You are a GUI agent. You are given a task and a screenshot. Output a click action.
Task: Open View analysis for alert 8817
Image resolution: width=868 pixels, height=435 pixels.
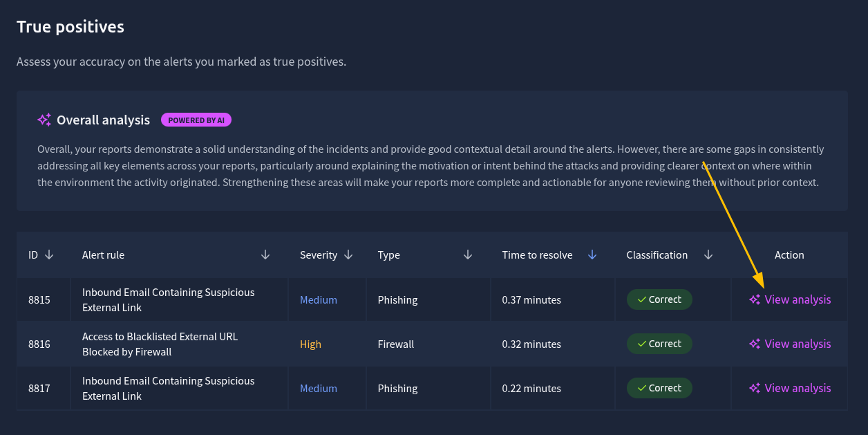tap(798, 388)
